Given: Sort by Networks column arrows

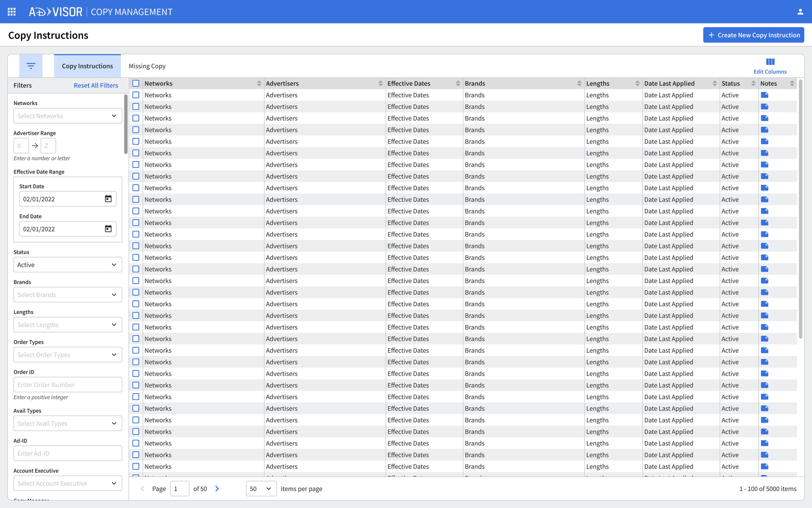Looking at the screenshot, I should [259, 83].
